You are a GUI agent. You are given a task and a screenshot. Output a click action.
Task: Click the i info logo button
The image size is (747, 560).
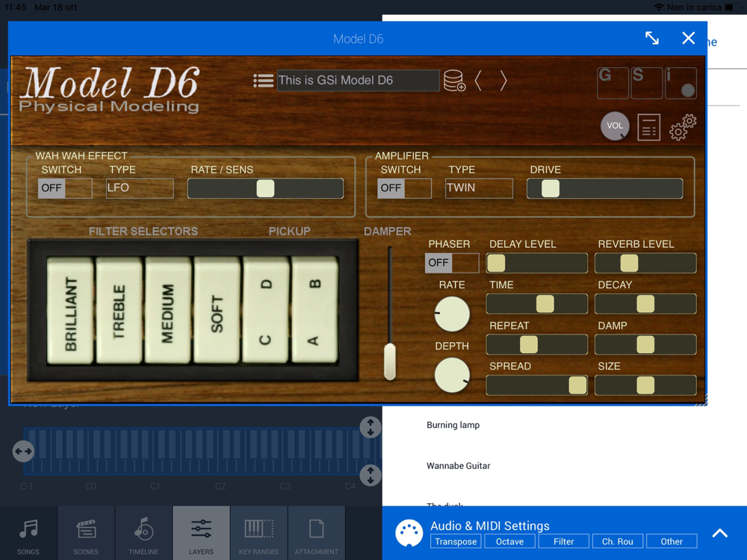point(681,83)
